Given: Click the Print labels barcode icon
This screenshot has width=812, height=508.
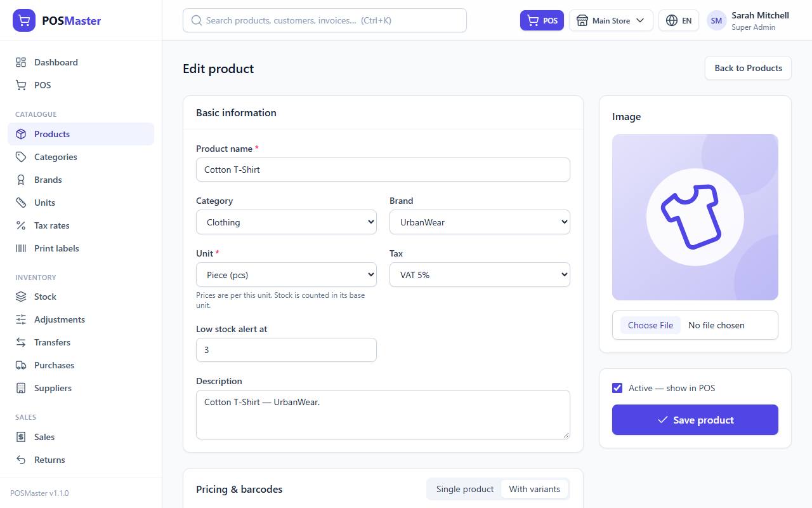Looking at the screenshot, I should [x=21, y=248].
